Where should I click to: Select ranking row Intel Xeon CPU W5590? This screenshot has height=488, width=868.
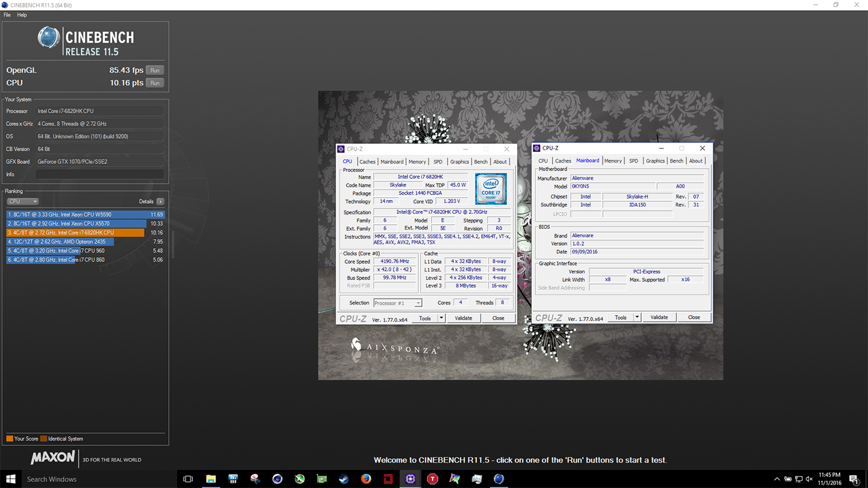tap(85, 214)
